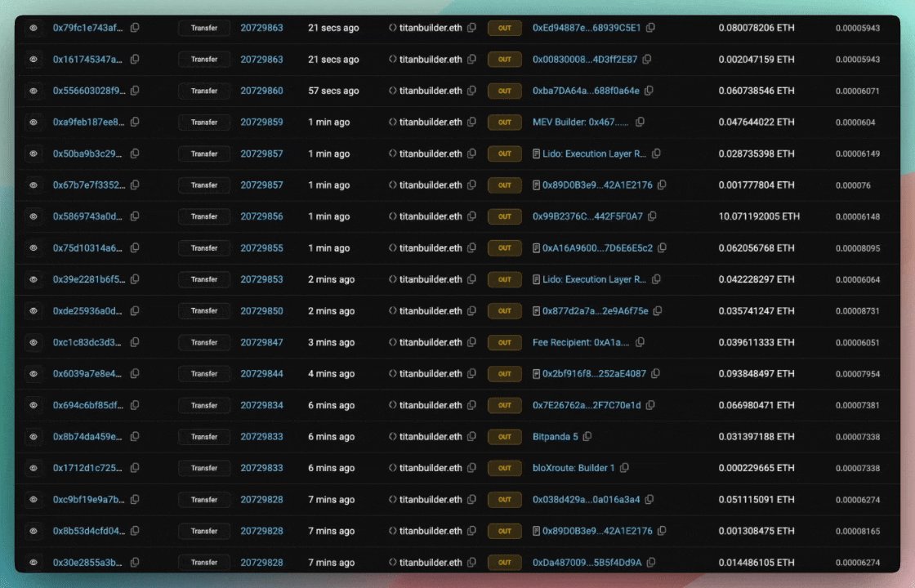Preview transaction 0x67b7e7f3352 with eye icon

pos(33,185)
